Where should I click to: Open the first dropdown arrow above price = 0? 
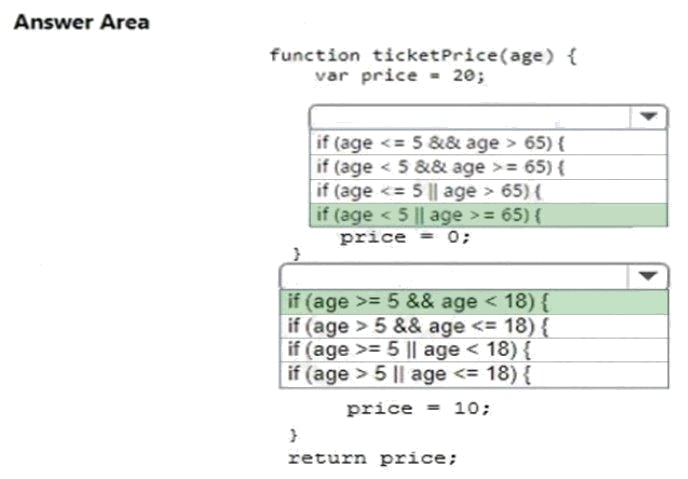pyautogui.click(x=649, y=117)
